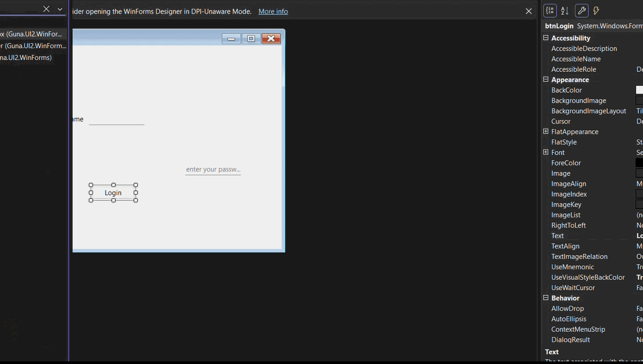This screenshot has height=364, width=643.
Task: Select first Guna.UI2.WinForms toolbox item
Action: [x=33, y=34]
